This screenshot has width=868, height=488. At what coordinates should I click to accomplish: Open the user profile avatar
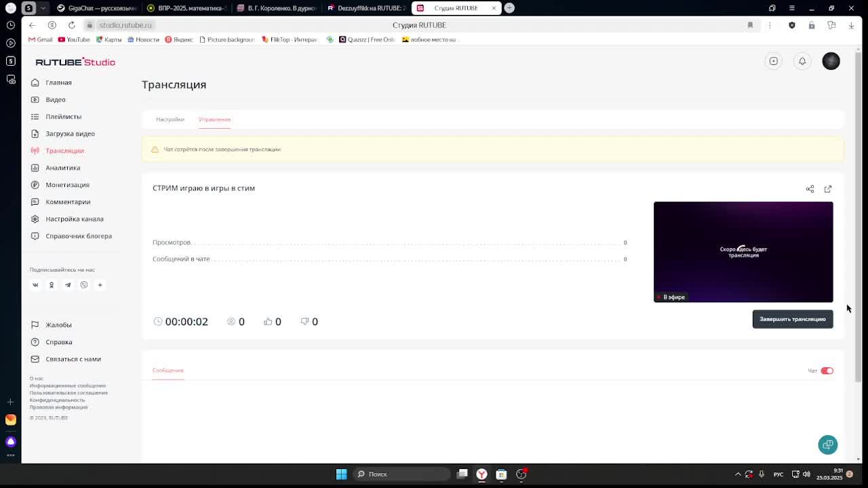(831, 61)
